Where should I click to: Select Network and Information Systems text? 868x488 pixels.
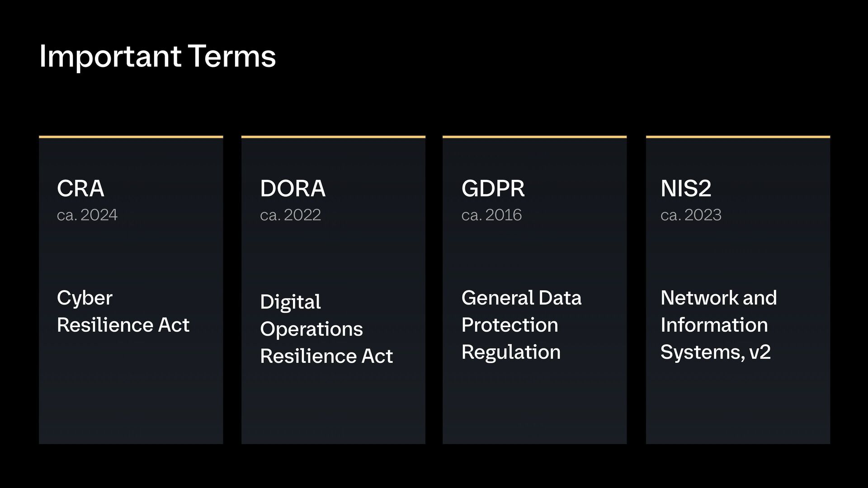click(x=718, y=325)
